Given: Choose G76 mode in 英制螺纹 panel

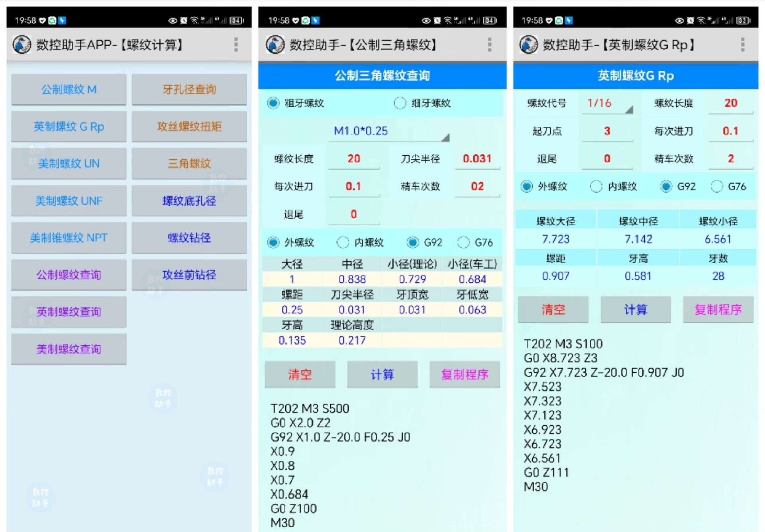Looking at the screenshot, I should (x=717, y=186).
